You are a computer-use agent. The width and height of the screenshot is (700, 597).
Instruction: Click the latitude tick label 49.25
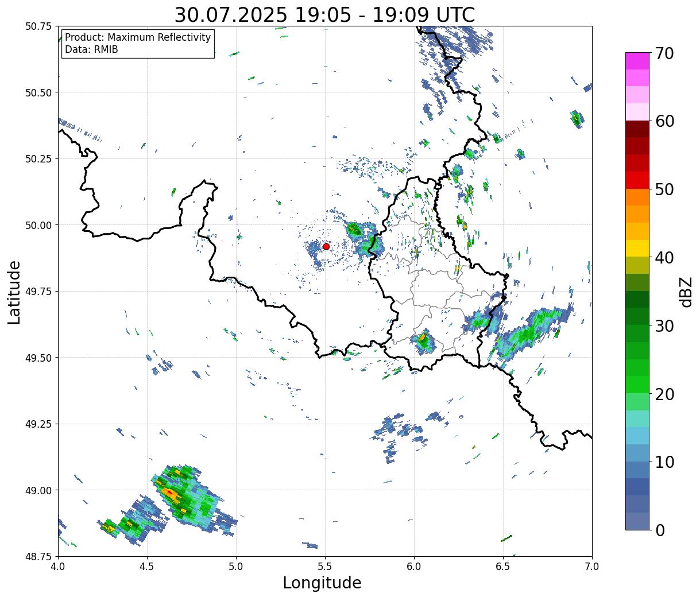(38, 424)
